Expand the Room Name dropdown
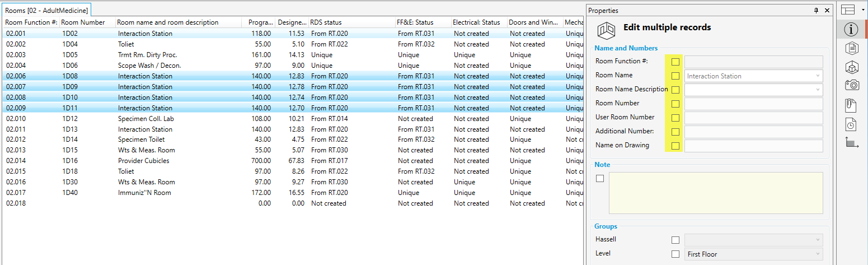The image size is (868, 265). (818, 76)
